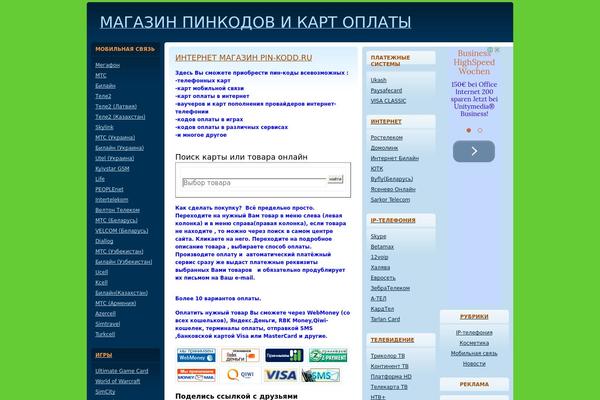Open the Betamax link
Image resolution: width=600 pixels, height=400 pixels.
point(382,247)
